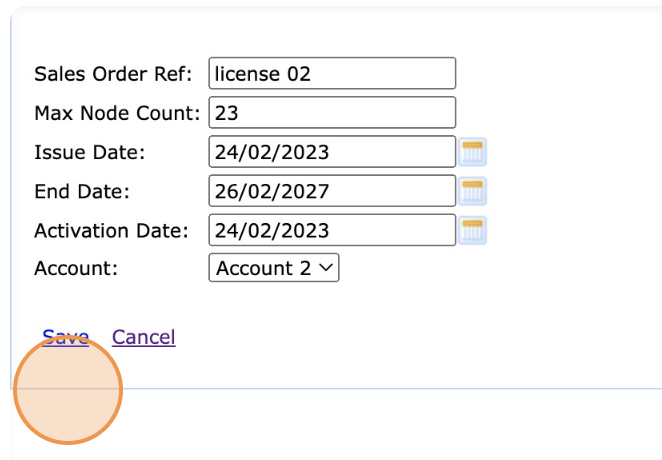
Task: Open the Issue Date calendar picker
Action: point(472,152)
